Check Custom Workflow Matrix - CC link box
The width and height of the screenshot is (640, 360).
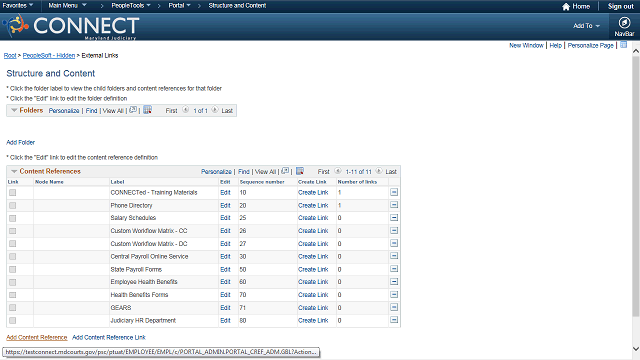tap(13, 231)
